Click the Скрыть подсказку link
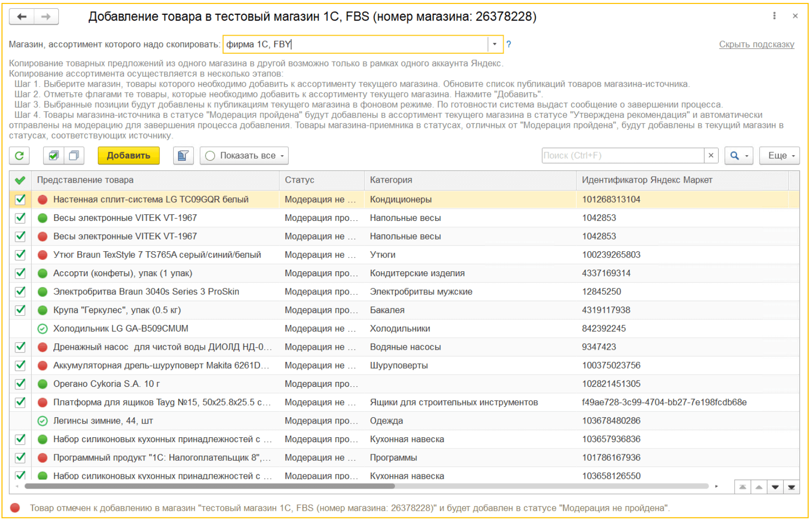The image size is (812, 520). coord(756,45)
